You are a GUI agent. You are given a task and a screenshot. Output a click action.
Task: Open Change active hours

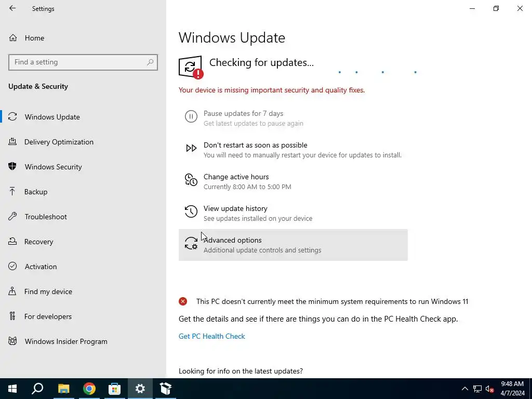coord(293,181)
